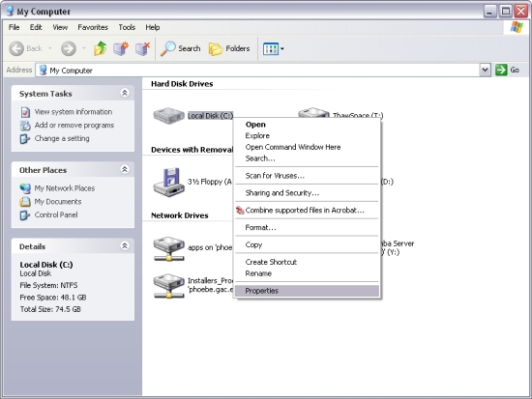Click the Add or remove programs icon
Image resolution: width=532 pixels, height=399 pixels.
pyautogui.click(x=25, y=126)
